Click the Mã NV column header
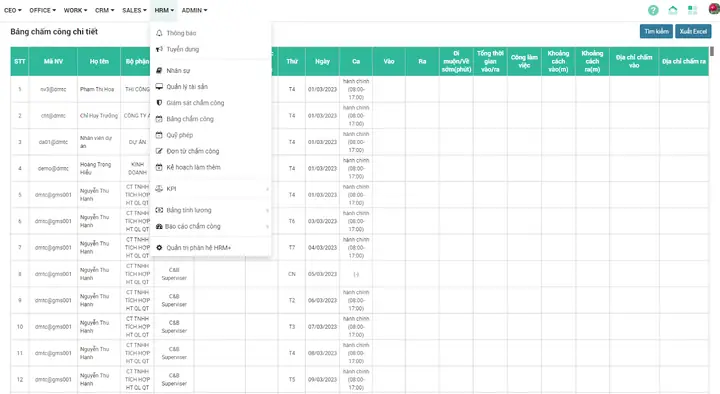This screenshot has height=394, width=720. (53, 61)
